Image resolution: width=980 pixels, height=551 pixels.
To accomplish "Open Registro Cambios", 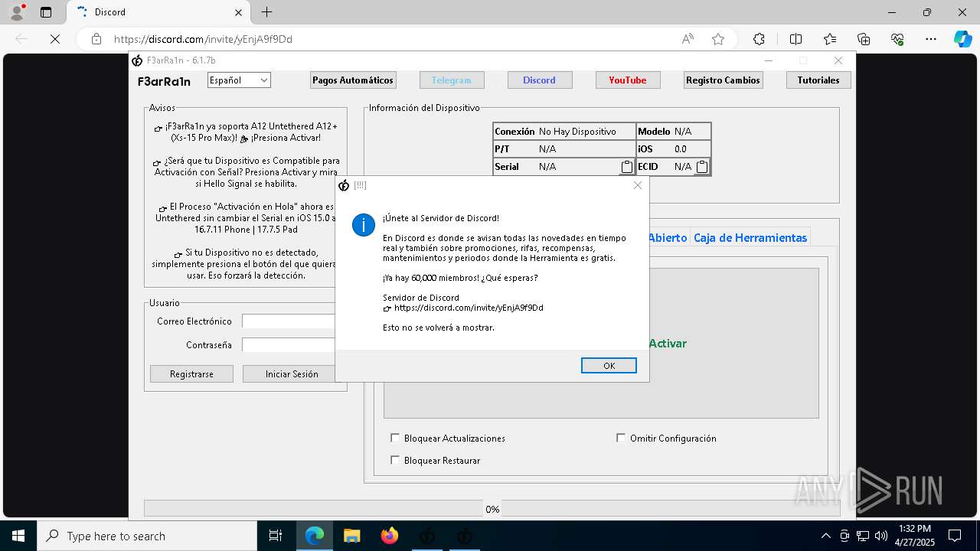I will click(x=723, y=80).
